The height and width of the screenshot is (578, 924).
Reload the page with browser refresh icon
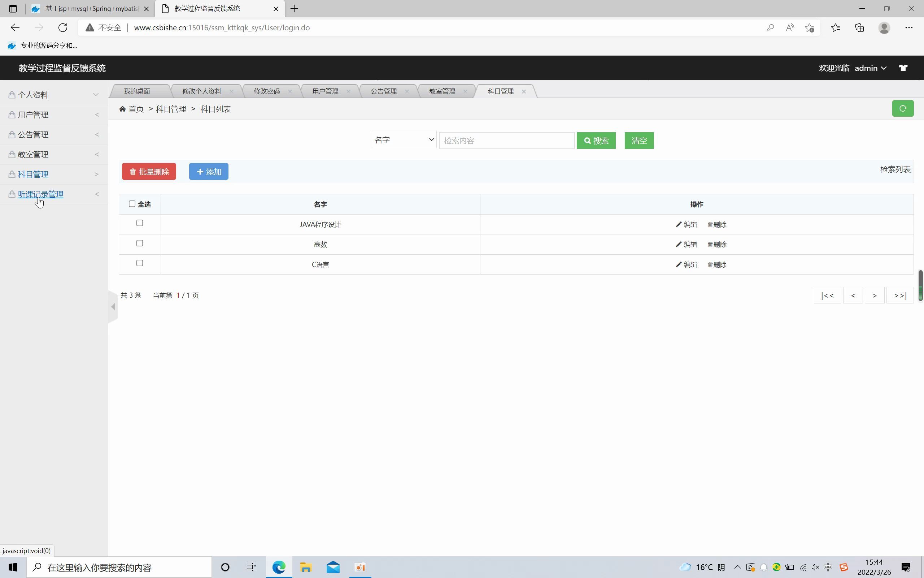(x=63, y=27)
